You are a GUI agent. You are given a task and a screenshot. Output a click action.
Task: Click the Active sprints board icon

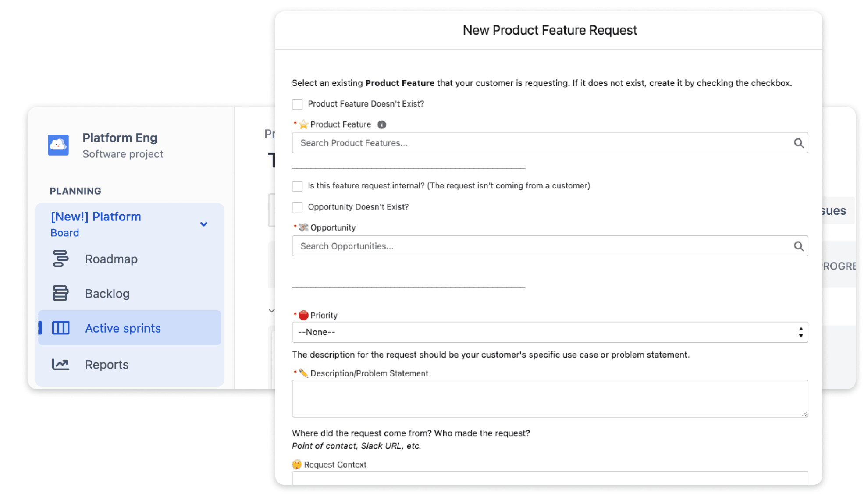pyautogui.click(x=60, y=328)
